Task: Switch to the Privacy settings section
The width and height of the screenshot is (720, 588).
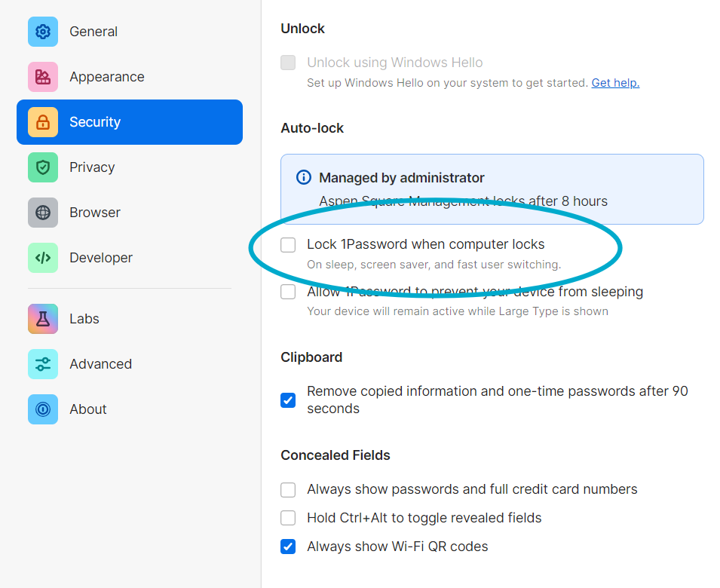Action: point(92,167)
